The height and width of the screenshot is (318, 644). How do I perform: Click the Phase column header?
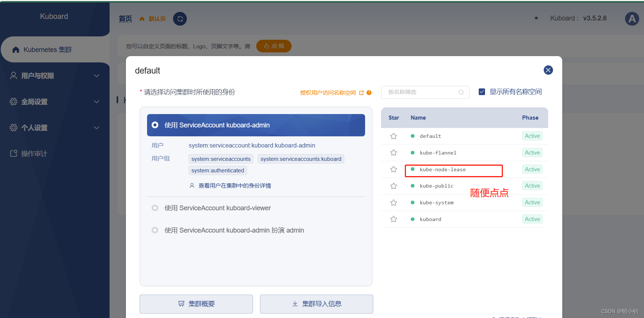[x=530, y=118]
